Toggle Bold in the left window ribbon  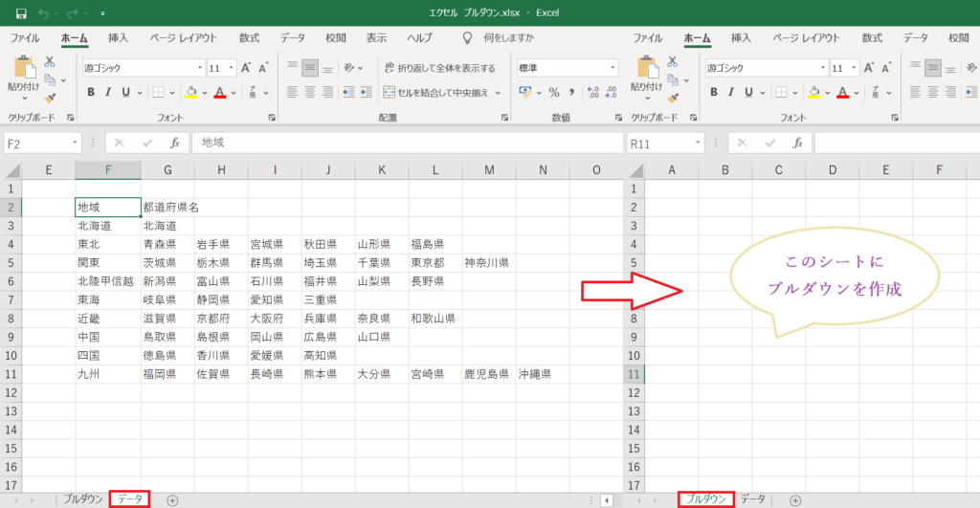click(x=92, y=93)
